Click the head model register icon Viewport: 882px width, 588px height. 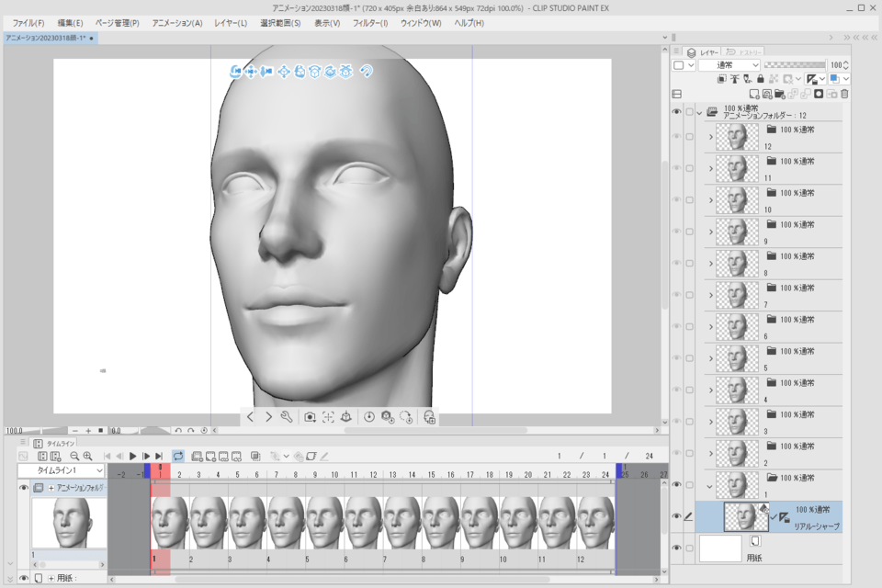pos(429,417)
